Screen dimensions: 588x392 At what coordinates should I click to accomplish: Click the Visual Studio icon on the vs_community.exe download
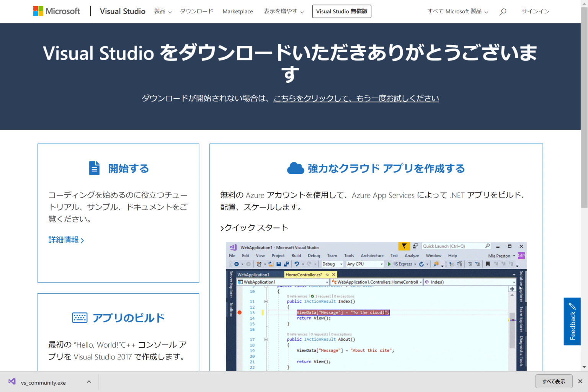coord(11,381)
